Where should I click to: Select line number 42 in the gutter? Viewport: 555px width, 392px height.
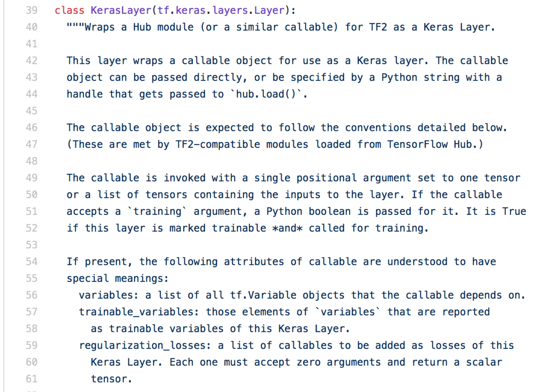coord(31,61)
